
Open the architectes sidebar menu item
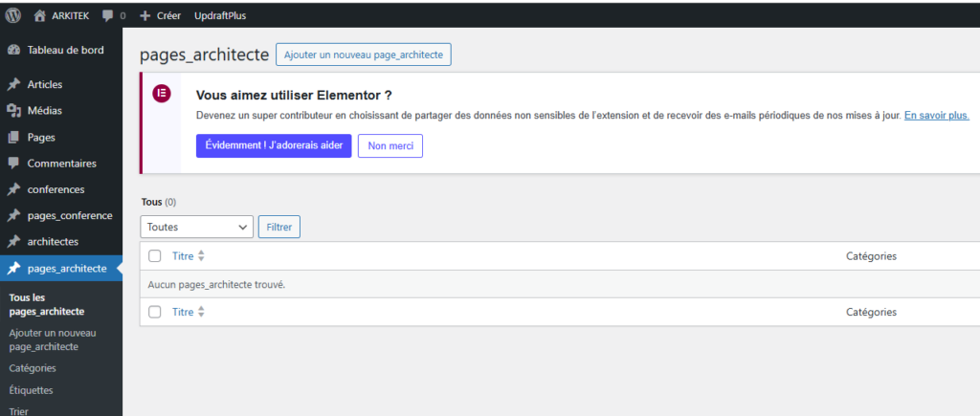pyautogui.click(x=53, y=241)
